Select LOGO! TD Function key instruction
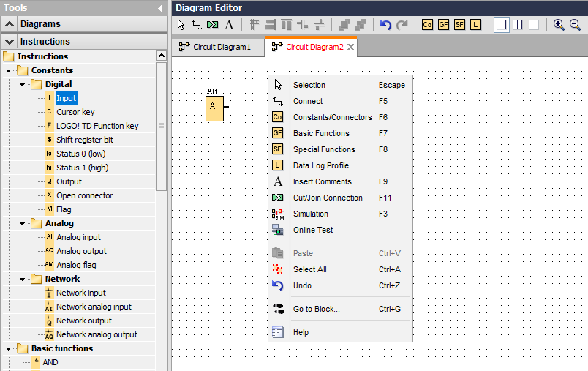The height and width of the screenshot is (371, 588). pos(97,126)
